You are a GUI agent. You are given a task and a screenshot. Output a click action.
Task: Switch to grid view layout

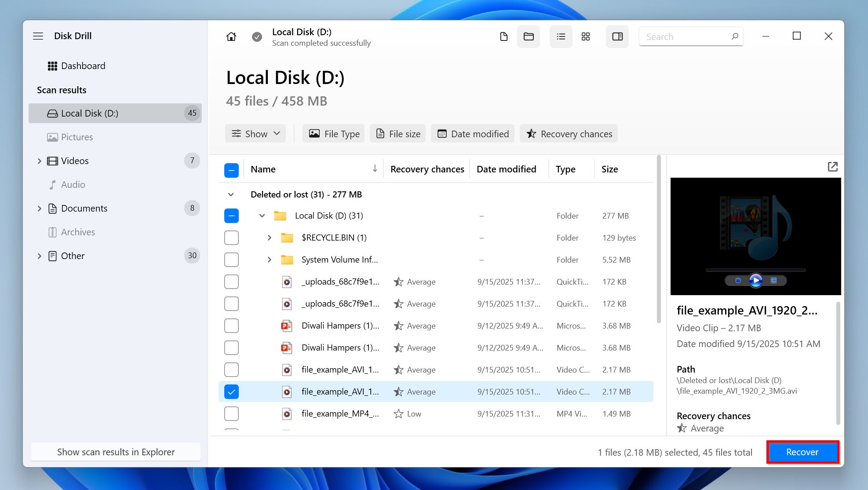585,37
